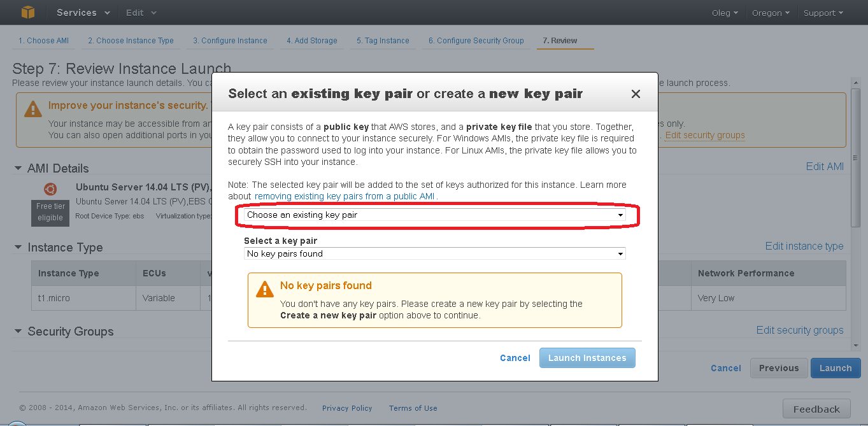This screenshot has height=426, width=868.
Task: Collapse the Instance Type section
Action: pos(18,247)
